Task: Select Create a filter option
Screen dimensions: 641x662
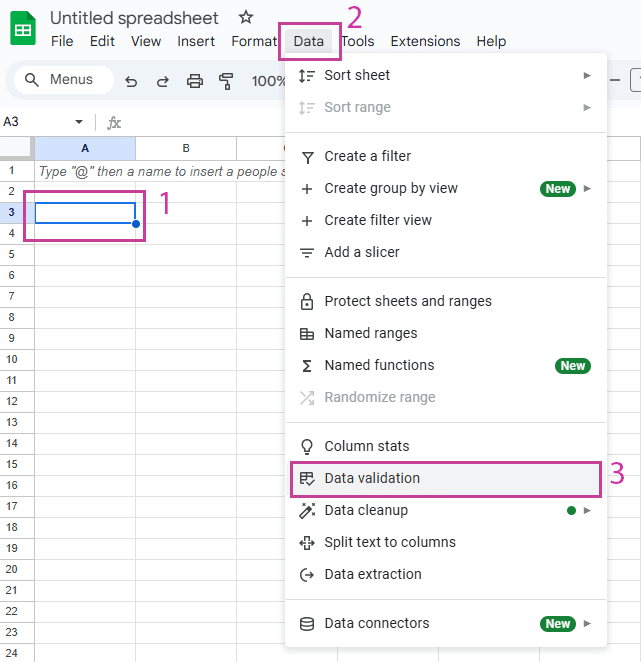Action: coord(367,156)
